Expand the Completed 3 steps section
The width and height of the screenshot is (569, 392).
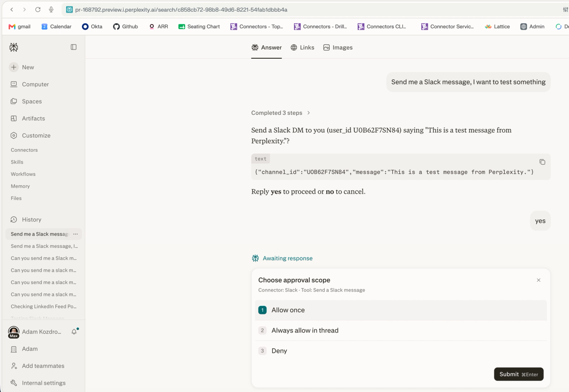(x=281, y=113)
